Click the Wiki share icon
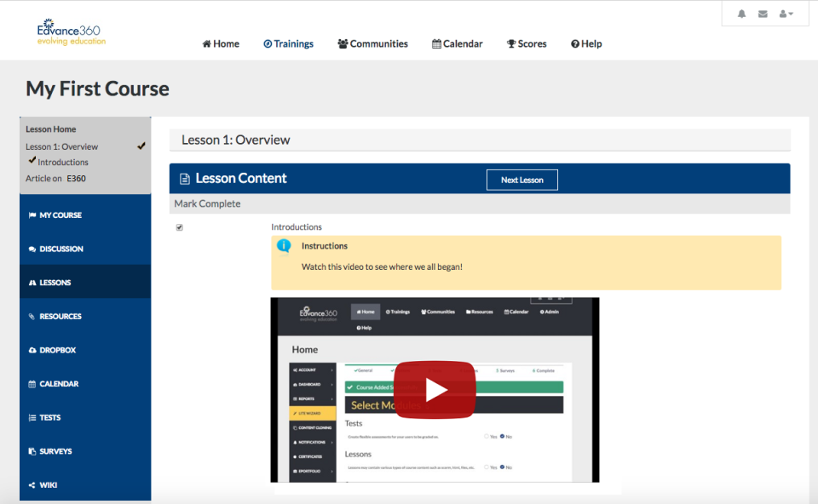The image size is (818, 504). point(32,485)
